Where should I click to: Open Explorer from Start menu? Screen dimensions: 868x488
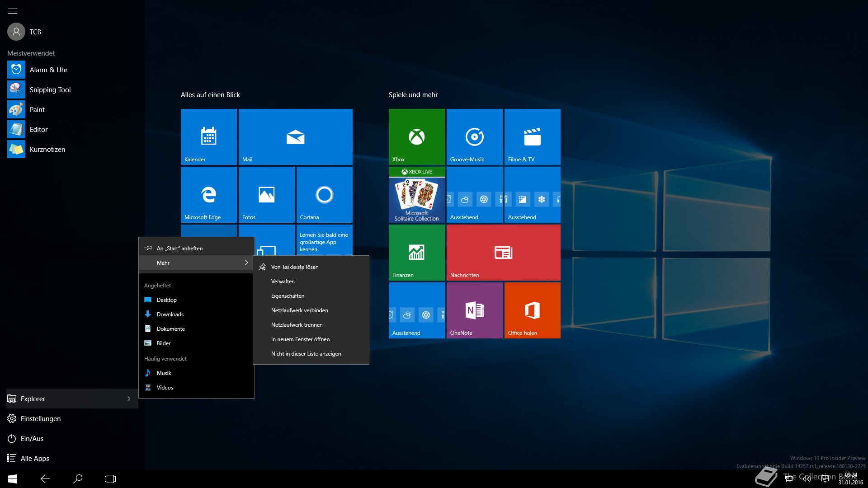pos(72,399)
